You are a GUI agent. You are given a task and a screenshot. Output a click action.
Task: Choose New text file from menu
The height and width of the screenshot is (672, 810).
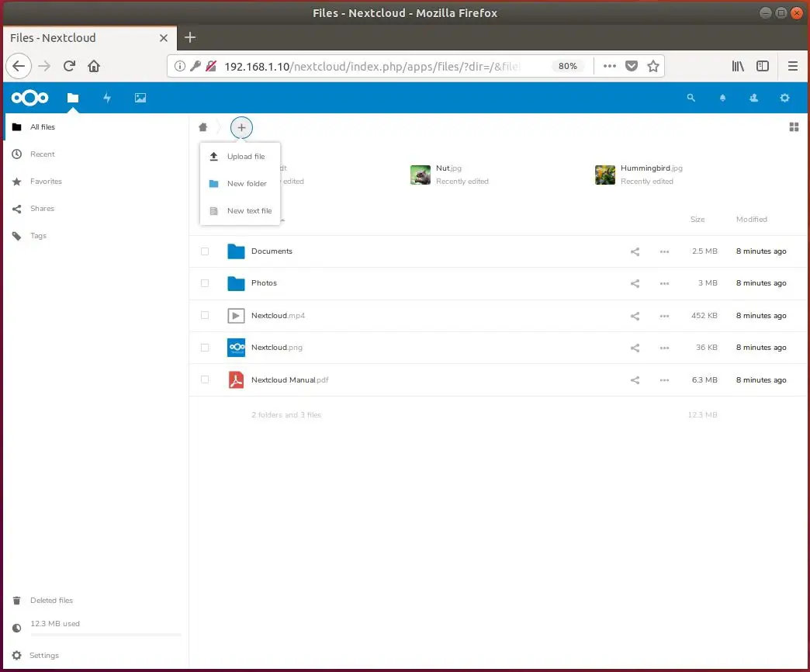coord(241,211)
